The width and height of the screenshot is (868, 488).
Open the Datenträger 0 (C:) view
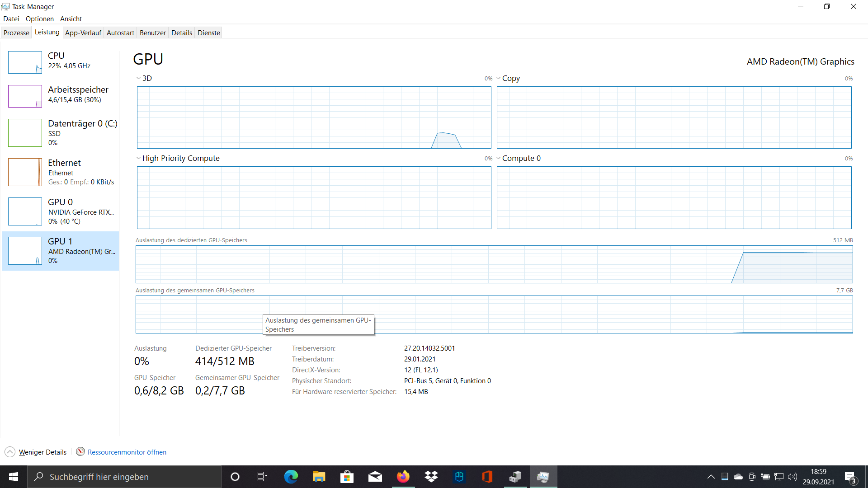pos(61,133)
